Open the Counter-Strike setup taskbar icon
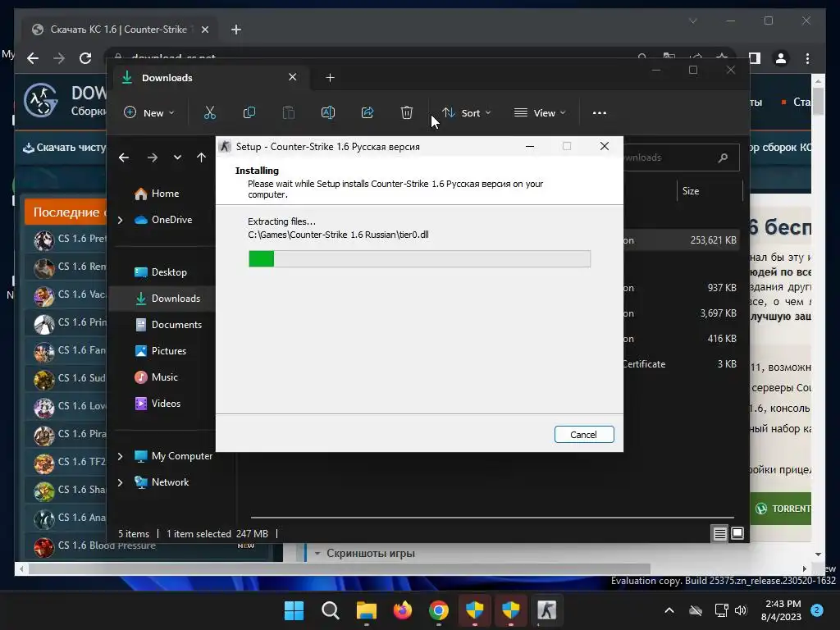This screenshot has height=630, width=840. (547, 610)
